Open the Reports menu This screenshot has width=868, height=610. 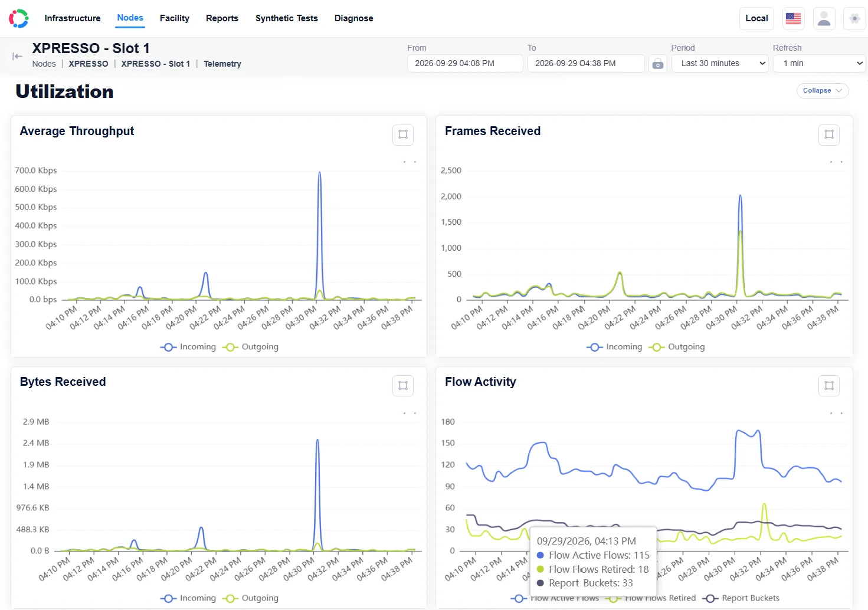[x=222, y=18]
